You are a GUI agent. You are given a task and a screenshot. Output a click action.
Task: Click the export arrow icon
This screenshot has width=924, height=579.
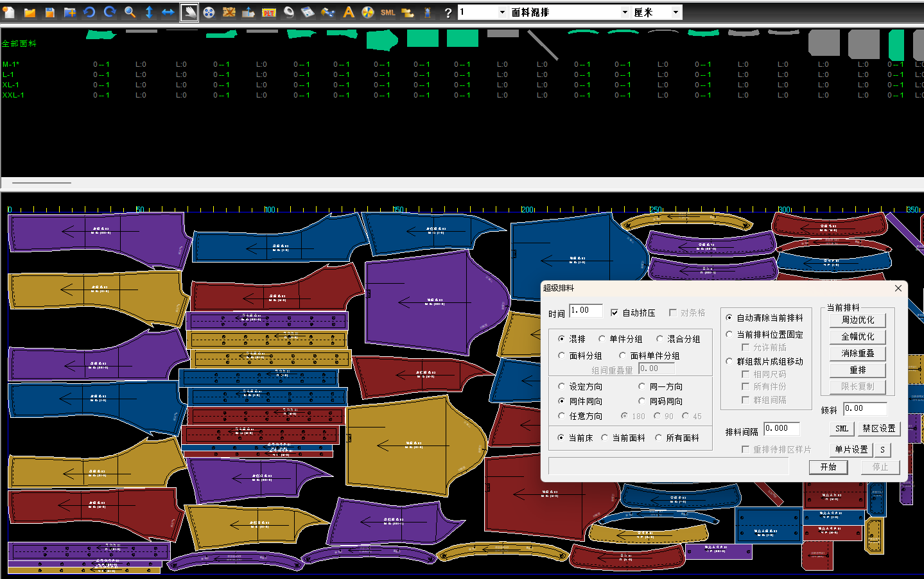(248, 12)
